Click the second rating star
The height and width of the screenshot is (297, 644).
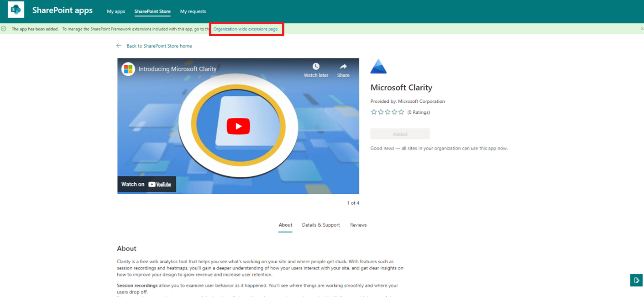(381, 112)
